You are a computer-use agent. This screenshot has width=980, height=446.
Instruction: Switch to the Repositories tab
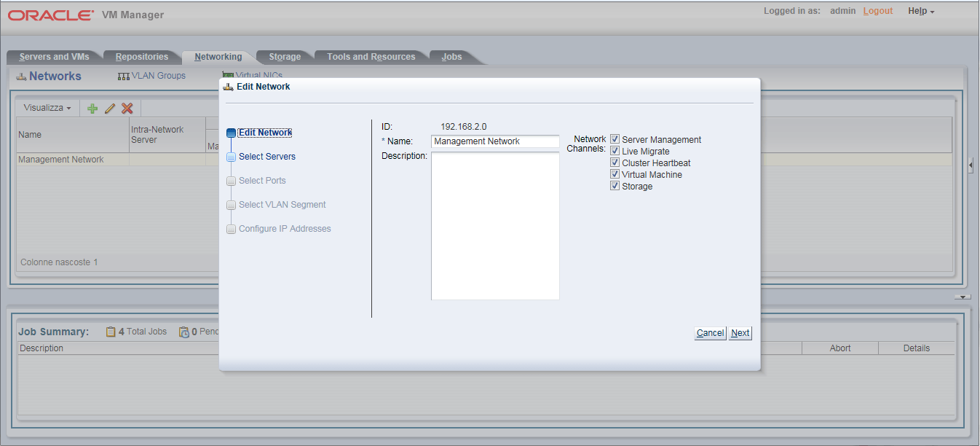click(142, 57)
